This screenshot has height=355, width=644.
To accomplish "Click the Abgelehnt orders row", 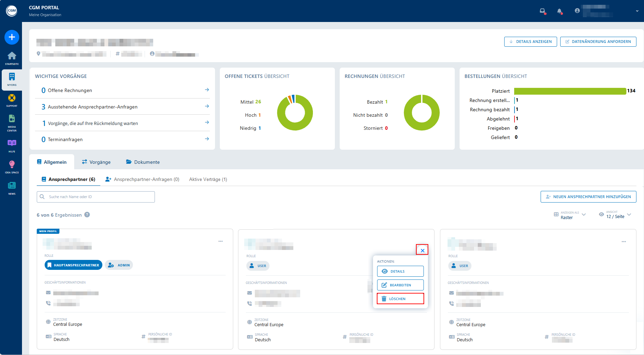I will click(x=502, y=119).
